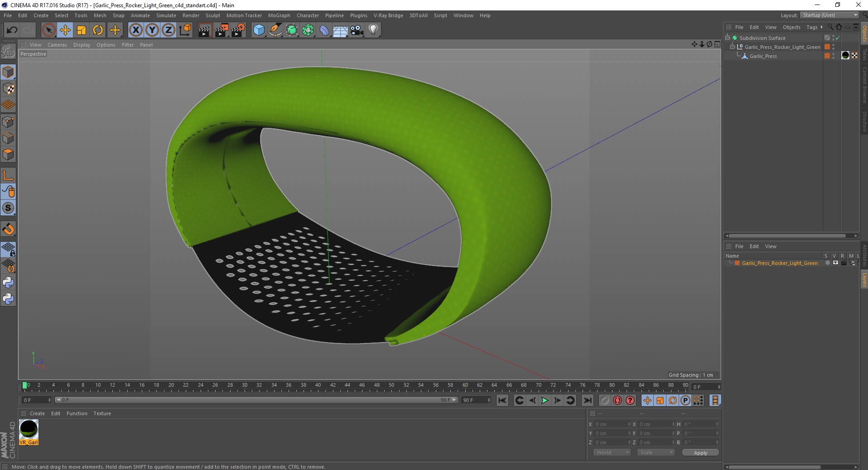Play the animation forward
Image resolution: width=868 pixels, height=470 pixels.
pos(545,400)
